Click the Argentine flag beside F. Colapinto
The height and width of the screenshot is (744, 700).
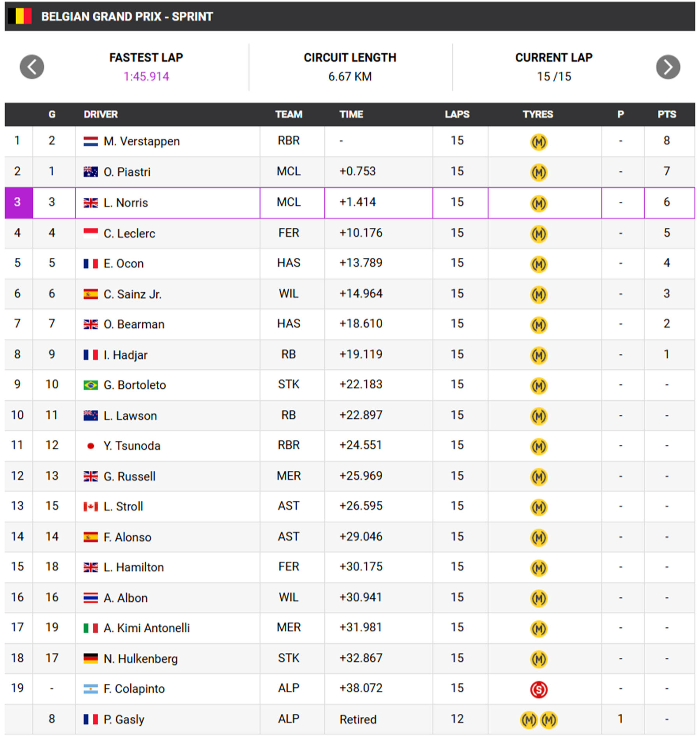[x=91, y=689]
